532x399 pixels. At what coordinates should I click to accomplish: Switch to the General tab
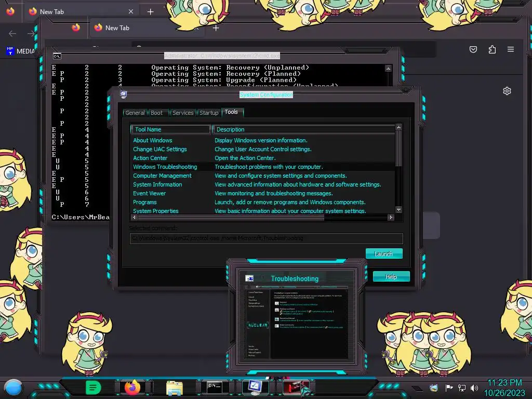pos(135,113)
